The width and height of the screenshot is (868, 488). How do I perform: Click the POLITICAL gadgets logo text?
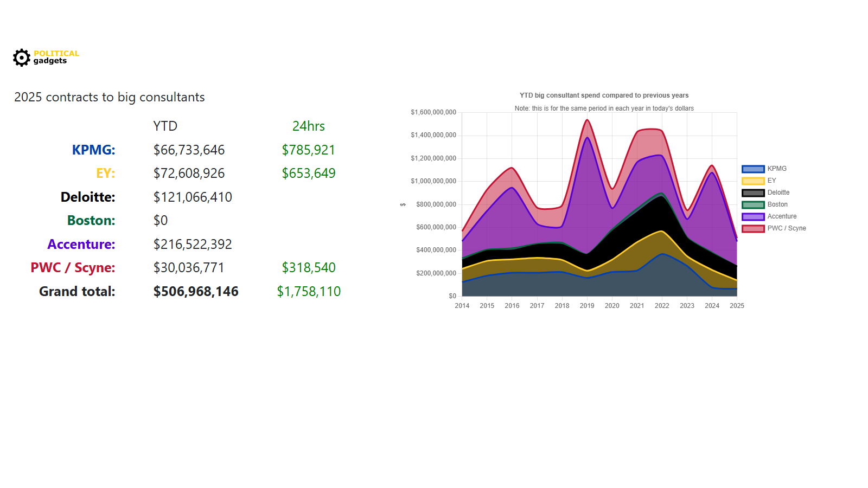[56, 57]
